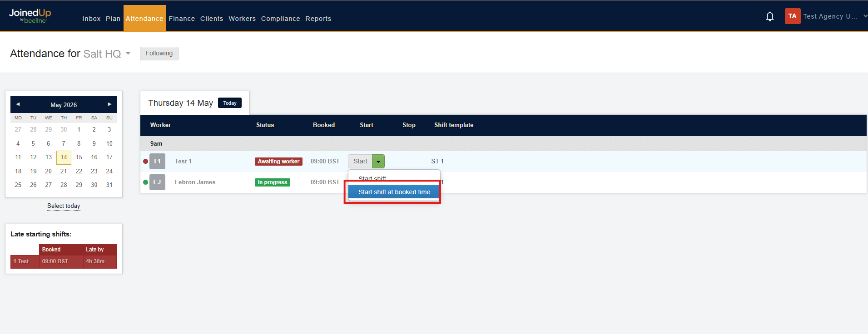Open worker Test 1 name link
The height and width of the screenshot is (334, 868).
(x=183, y=161)
